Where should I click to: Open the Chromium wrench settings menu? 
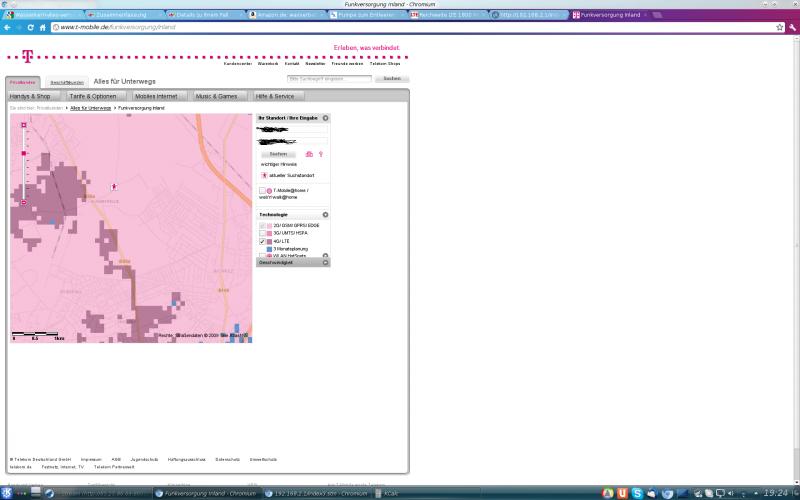click(x=792, y=28)
